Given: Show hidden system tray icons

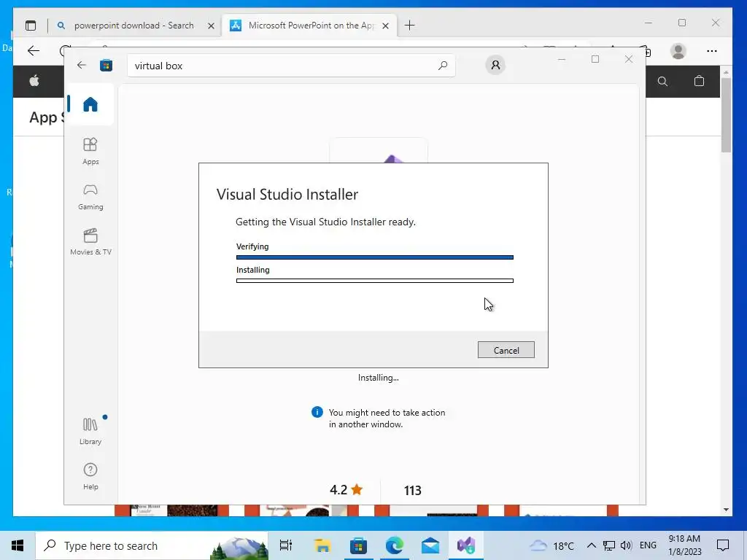Looking at the screenshot, I should pos(591,545).
